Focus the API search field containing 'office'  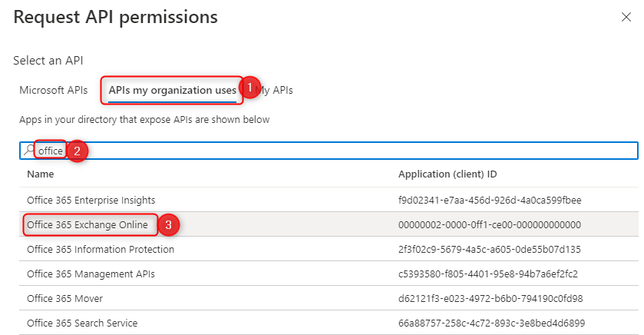pyautogui.click(x=307, y=151)
